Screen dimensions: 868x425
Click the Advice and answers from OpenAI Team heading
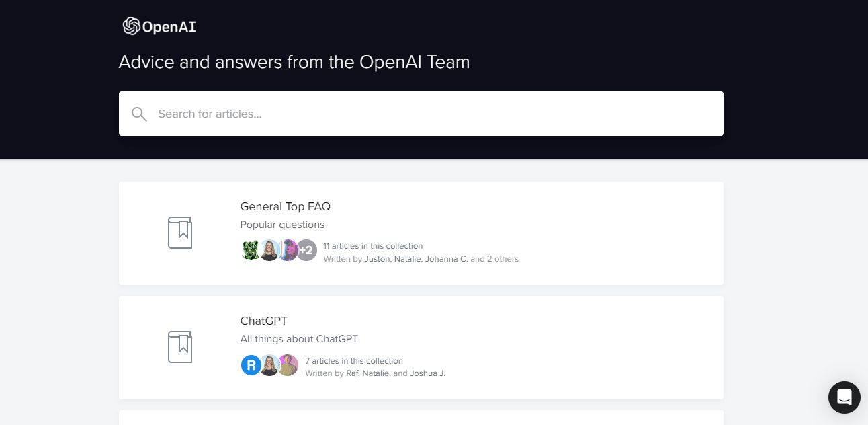[x=294, y=62]
